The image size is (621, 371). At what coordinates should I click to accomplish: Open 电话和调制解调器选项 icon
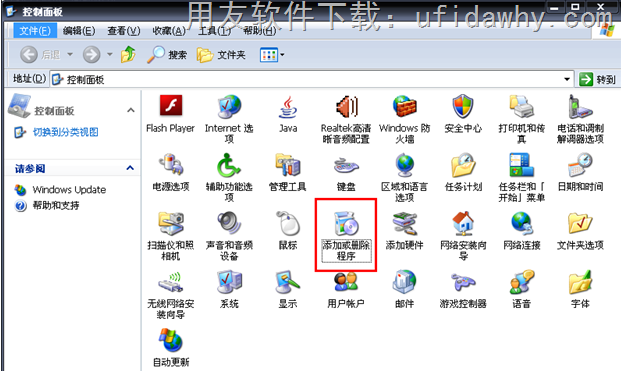(580, 106)
